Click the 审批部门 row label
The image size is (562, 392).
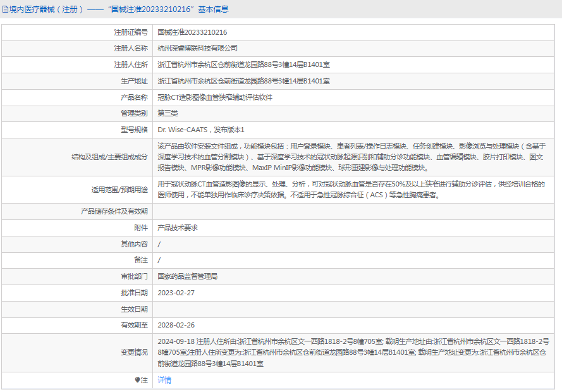point(134,277)
